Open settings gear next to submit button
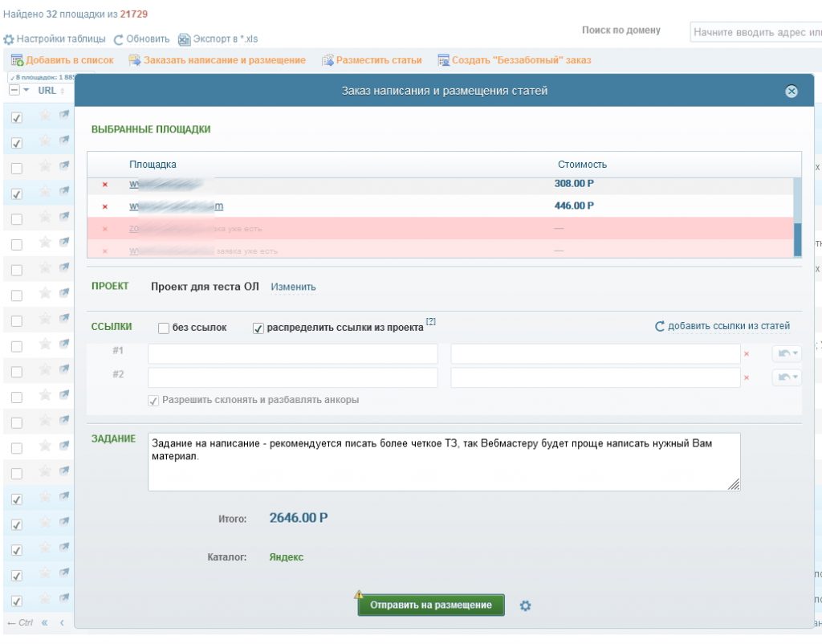 tap(525, 605)
